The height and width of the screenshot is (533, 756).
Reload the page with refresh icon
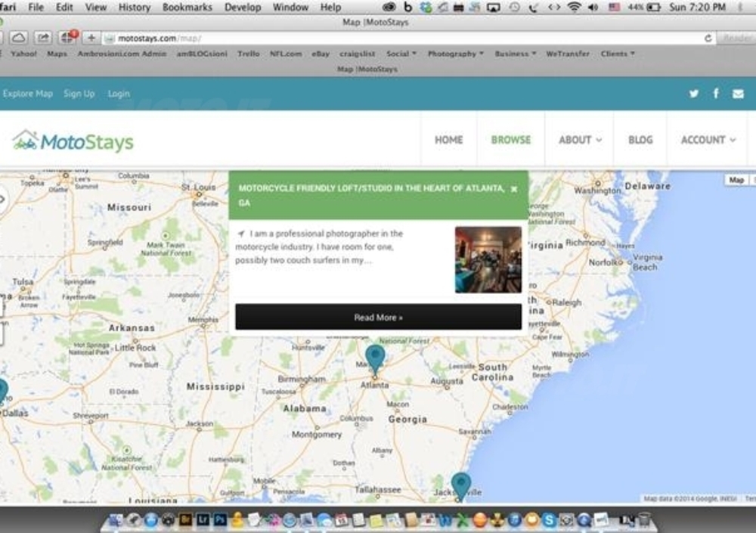point(708,38)
